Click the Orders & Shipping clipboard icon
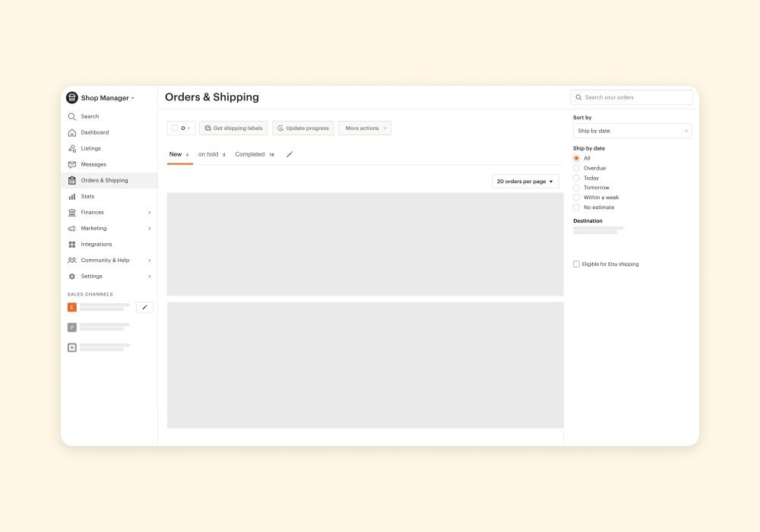This screenshot has height=532, width=760. pyautogui.click(x=71, y=180)
